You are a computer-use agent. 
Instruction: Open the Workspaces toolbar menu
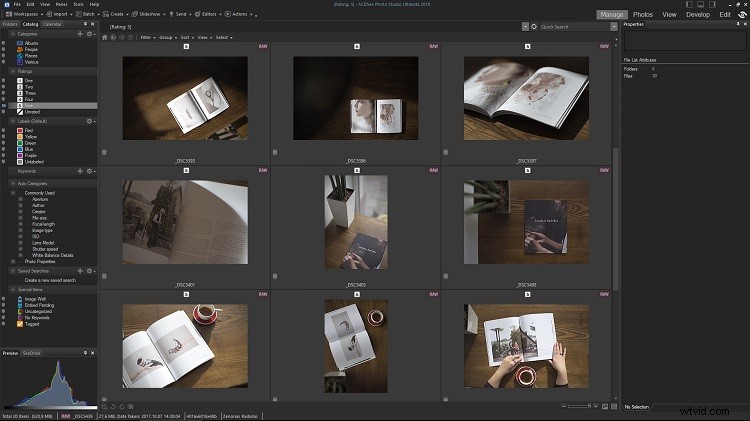click(24, 14)
